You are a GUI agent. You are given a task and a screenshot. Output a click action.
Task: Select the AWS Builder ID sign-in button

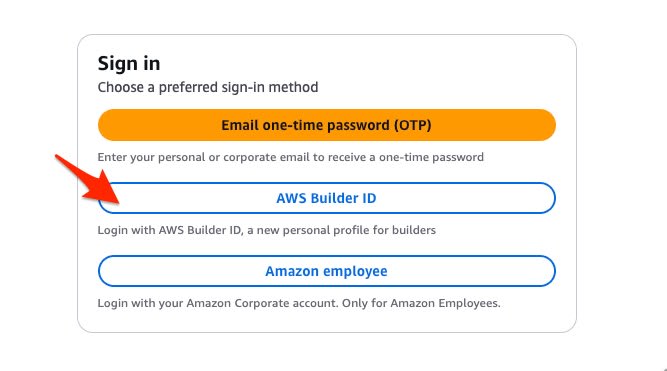click(327, 198)
